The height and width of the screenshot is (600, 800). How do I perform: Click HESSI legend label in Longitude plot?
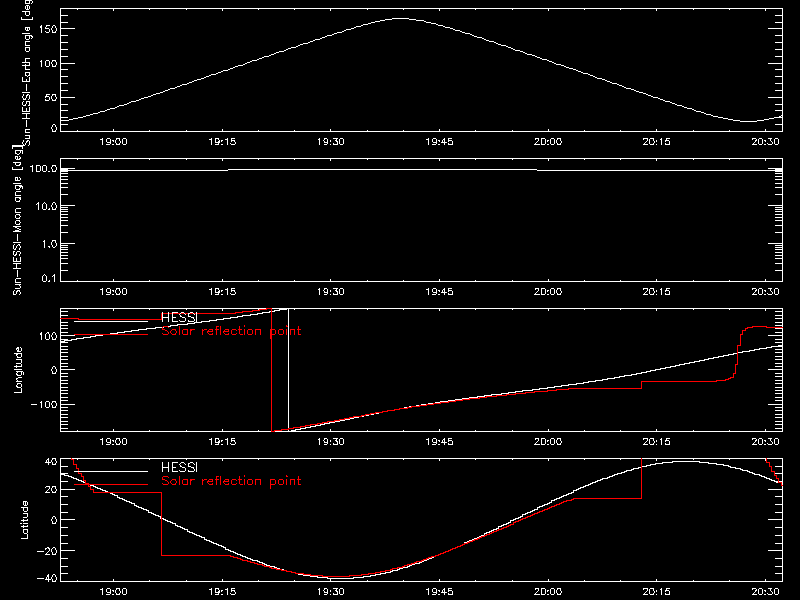tap(179, 317)
